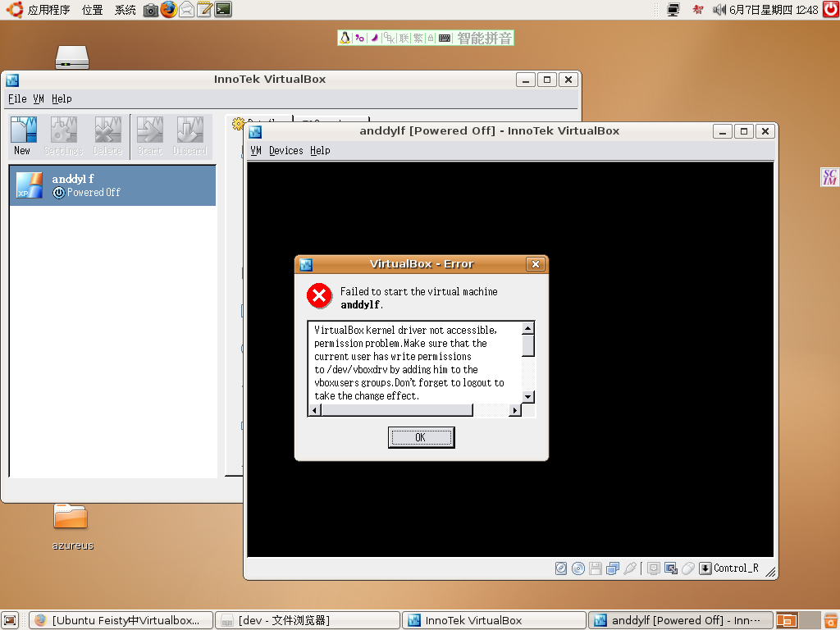Click the 智能拼音 input method label
The width and height of the screenshot is (840, 630).
point(484,38)
